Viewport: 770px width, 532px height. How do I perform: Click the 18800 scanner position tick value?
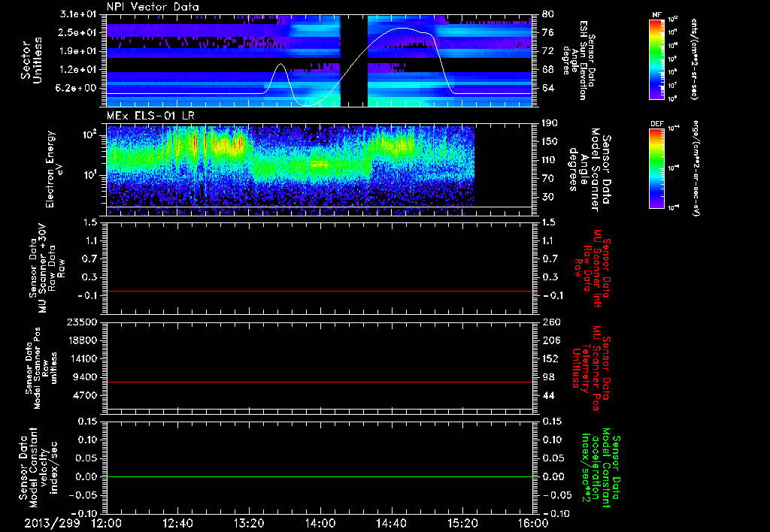(82, 340)
